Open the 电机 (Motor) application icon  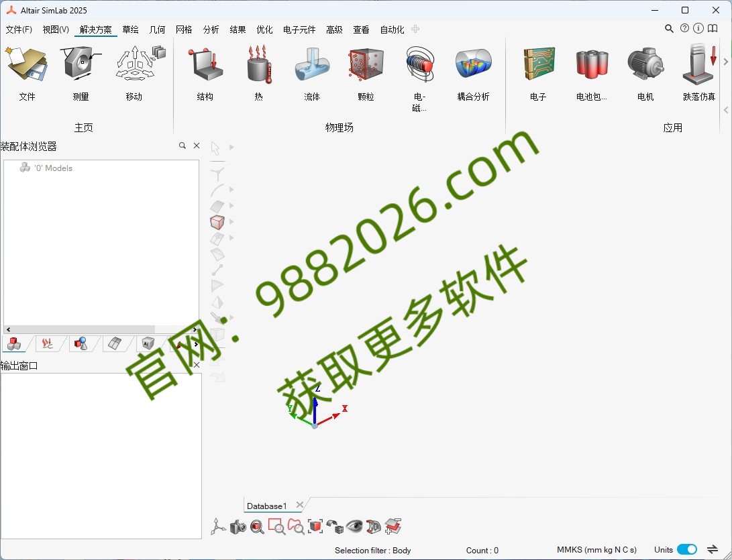[645, 74]
